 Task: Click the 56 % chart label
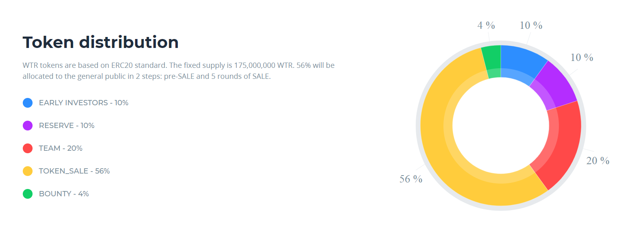pos(411,179)
